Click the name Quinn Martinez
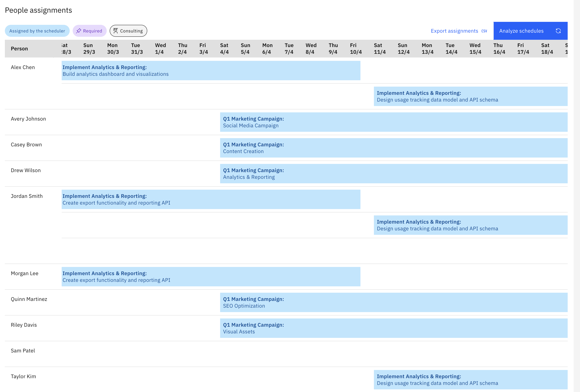580x392 pixels. (x=29, y=299)
